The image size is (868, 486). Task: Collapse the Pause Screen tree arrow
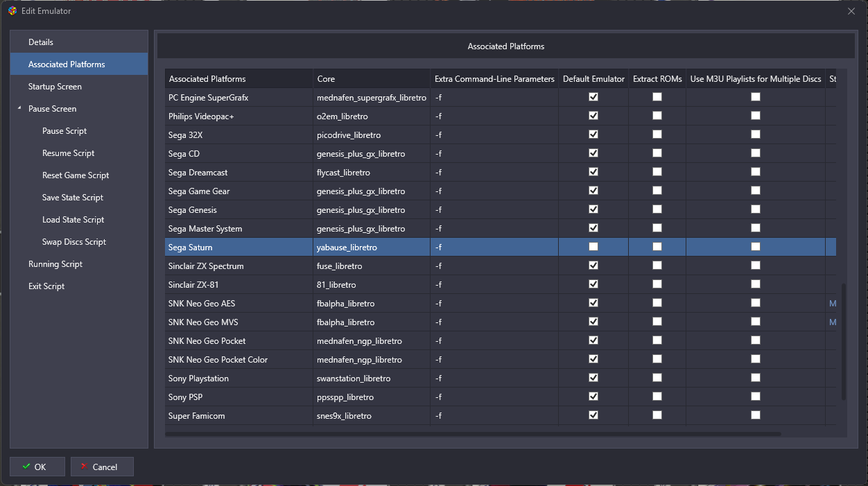[19, 108]
